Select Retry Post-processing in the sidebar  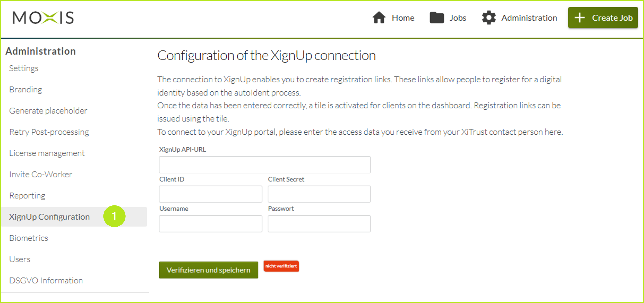point(49,132)
